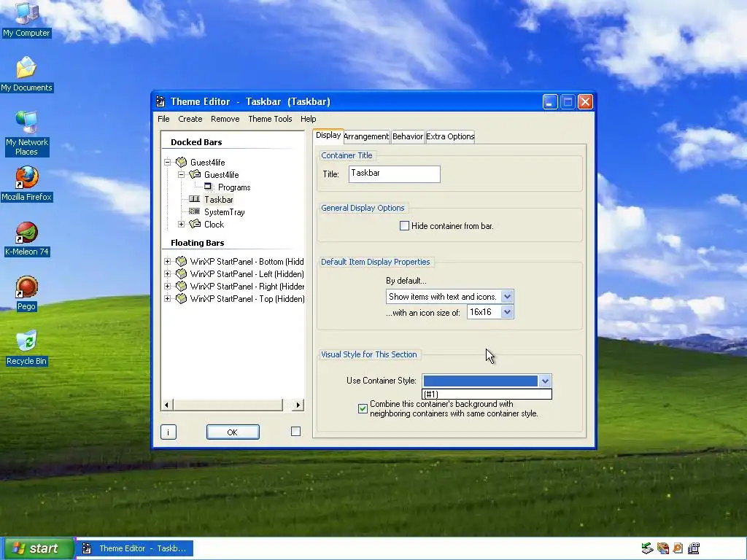
Task: Uncheck Combine this container's background option
Action: coord(363,408)
